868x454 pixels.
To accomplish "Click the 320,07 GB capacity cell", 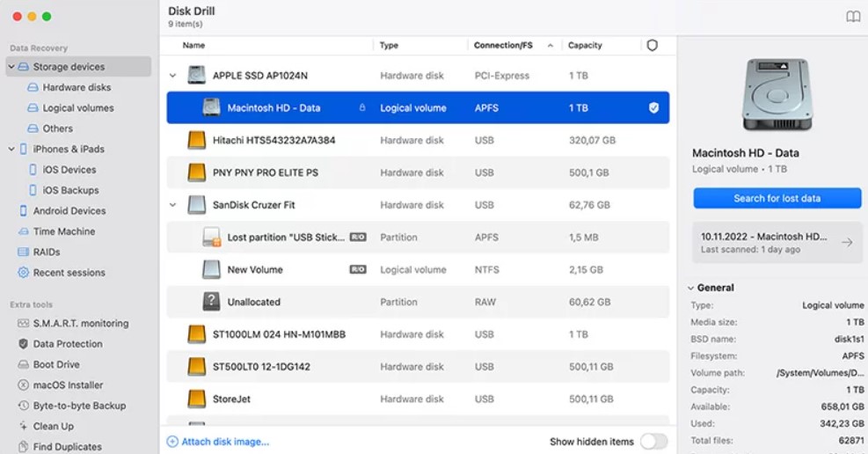I will point(593,140).
